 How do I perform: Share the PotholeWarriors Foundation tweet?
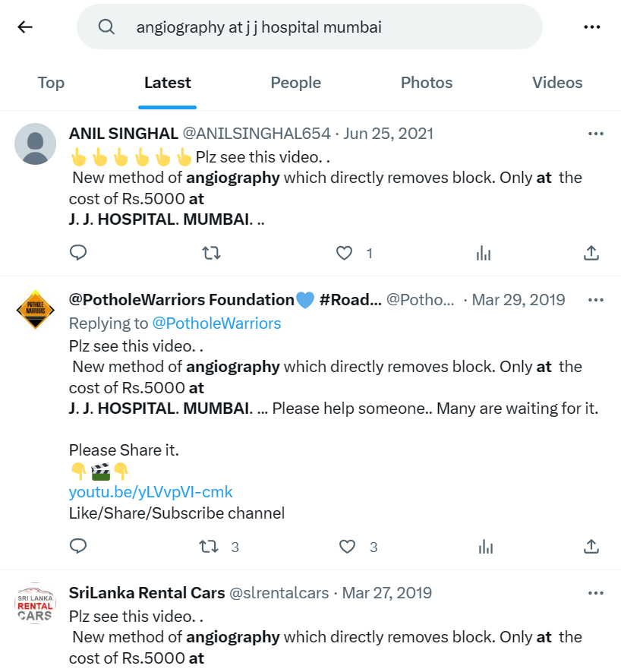pos(591,547)
